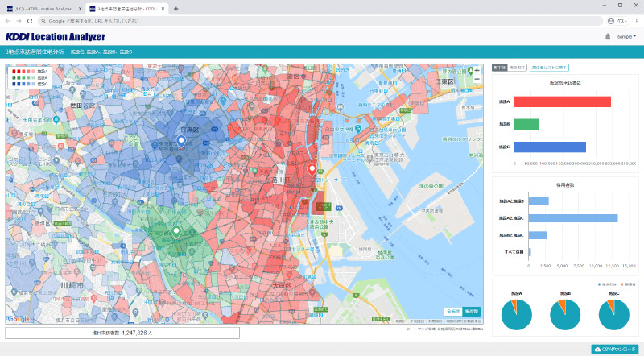Close the active 3地点 analysis tab

(x=163, y=9)
